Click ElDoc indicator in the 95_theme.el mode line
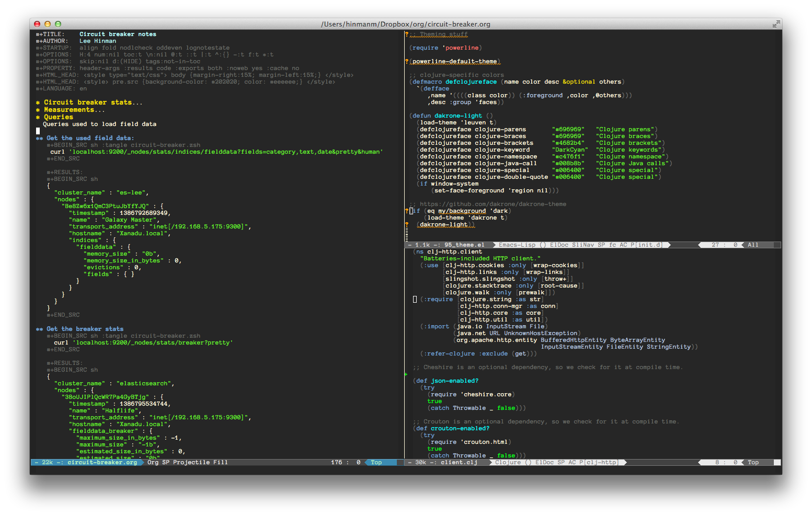The width and height of the screenshot is (812, 516). tap(559, 245)
